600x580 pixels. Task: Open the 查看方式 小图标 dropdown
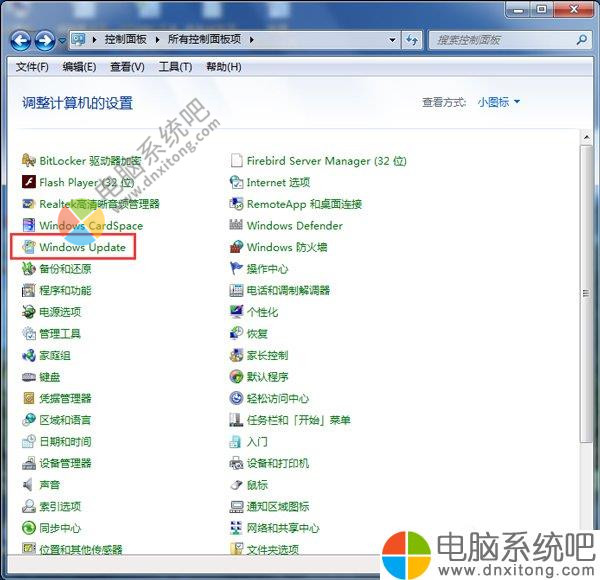tap(499, 102)
